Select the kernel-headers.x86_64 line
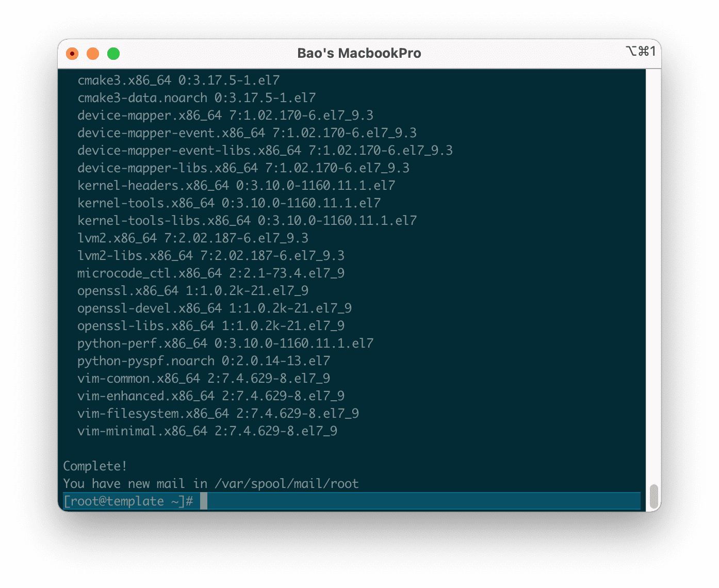The width and height of the screenshot is (719, 588). (237, 185)
